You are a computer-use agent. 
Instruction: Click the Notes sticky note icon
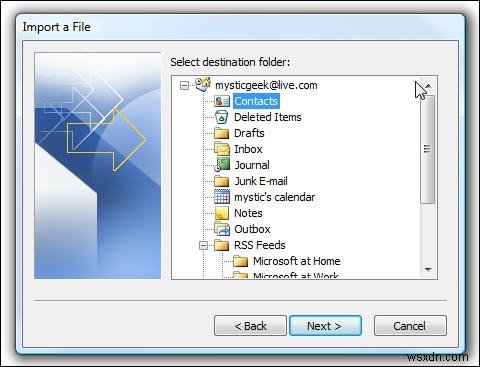(222, 213)
